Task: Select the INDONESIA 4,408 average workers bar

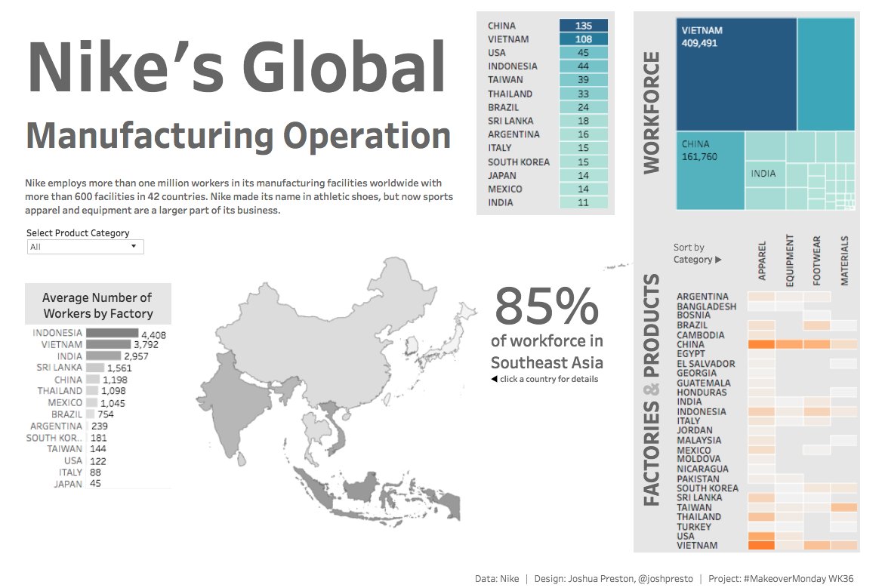Action: click(112, 333)
